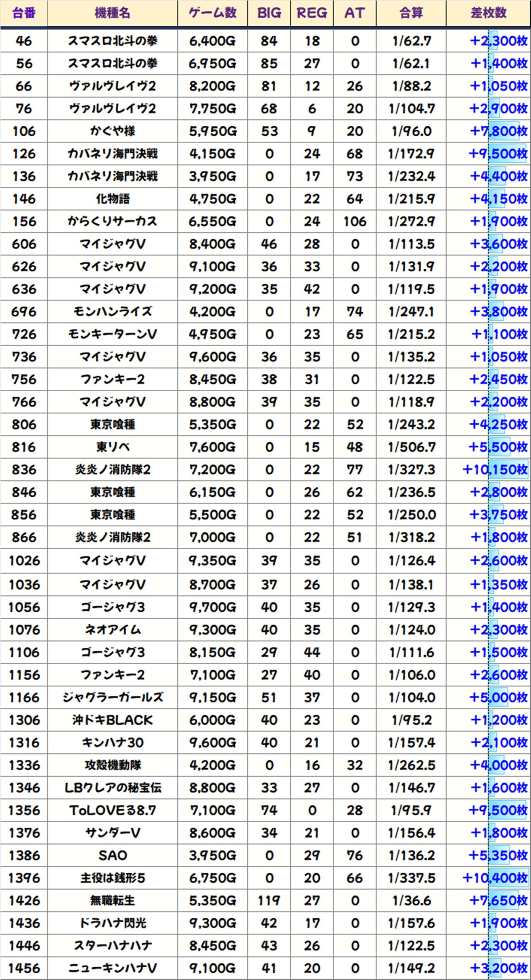
Task: Click the 合算 column header
Action: (x=411, y=13)
